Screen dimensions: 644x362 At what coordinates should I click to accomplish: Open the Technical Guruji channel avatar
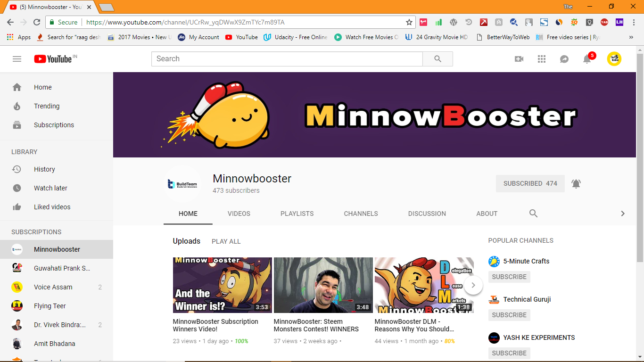[494, 300]
